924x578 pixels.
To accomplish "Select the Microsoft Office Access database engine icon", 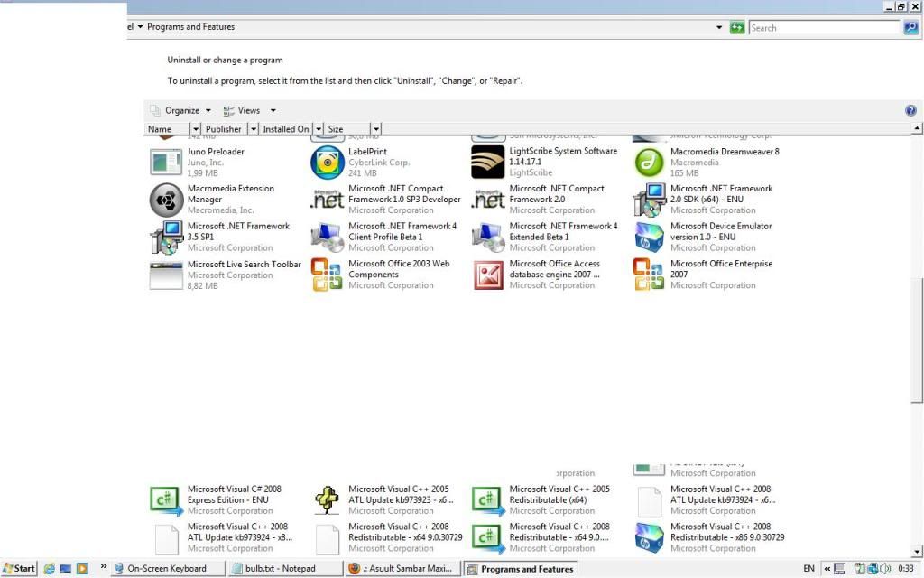I will click(x=488, y=275).
